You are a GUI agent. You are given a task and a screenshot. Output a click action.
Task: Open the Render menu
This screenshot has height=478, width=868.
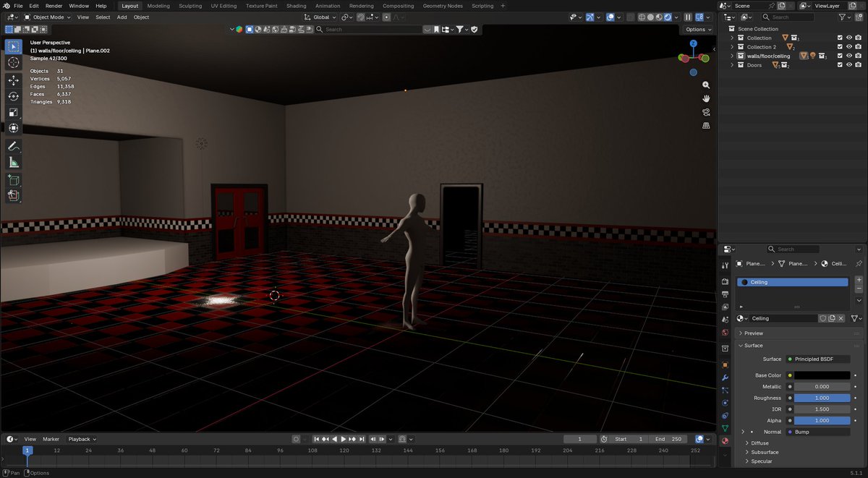[x=54, y=6]
